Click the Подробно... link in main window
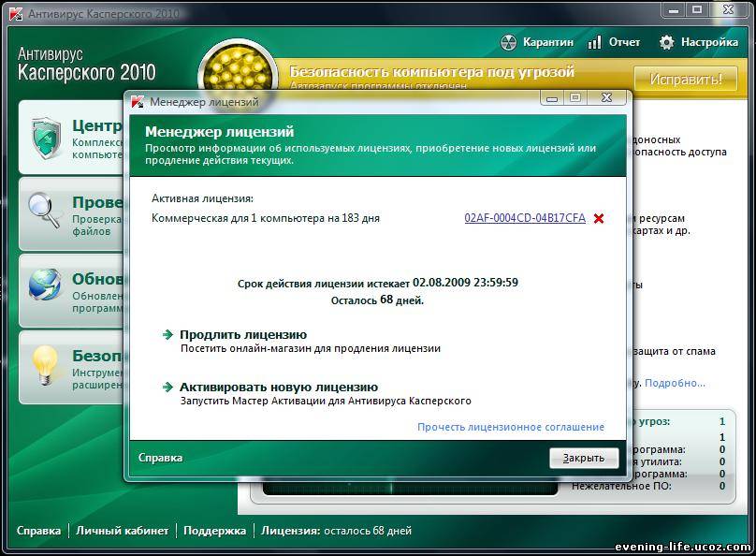The width and height of the screenshot is (756, 556). click(675, 384)
